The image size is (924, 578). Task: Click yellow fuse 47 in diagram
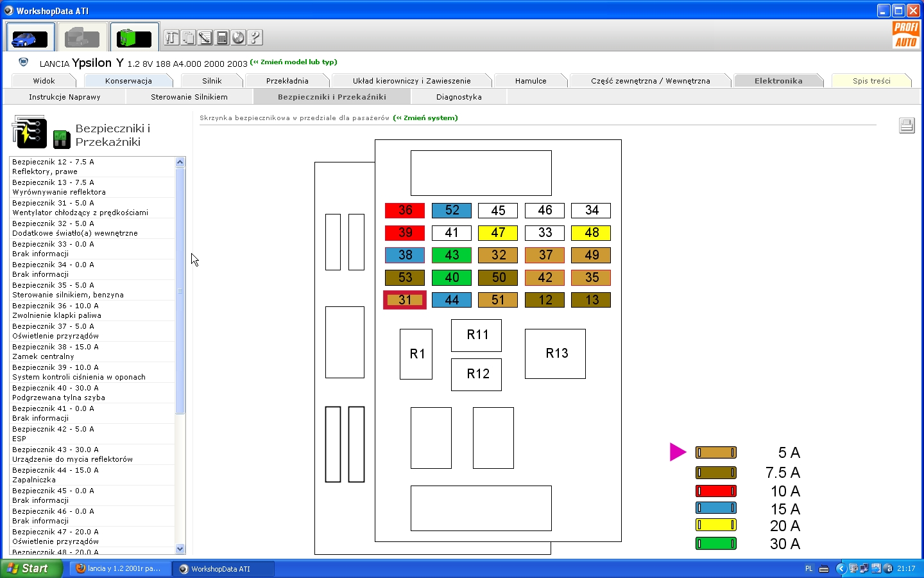(498, 233)
